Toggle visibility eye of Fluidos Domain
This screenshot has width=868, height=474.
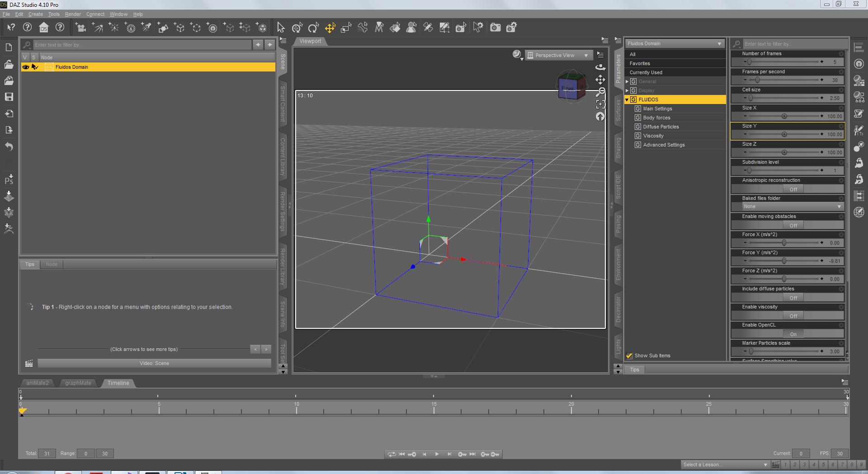click(26, 67)
